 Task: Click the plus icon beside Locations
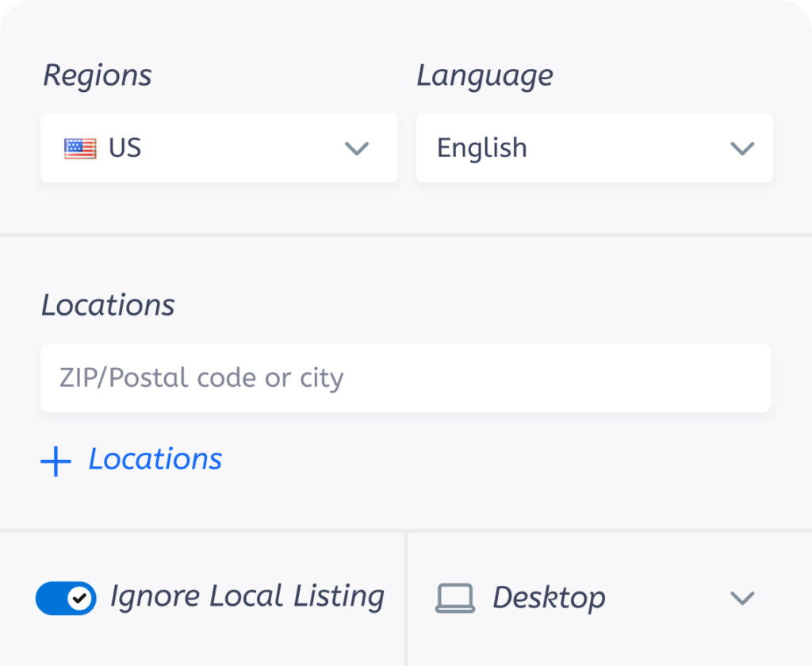[x=56, y=460]
